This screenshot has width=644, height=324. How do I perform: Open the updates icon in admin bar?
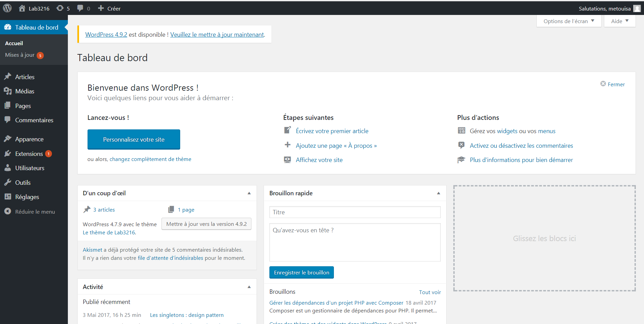pos(60,8)
